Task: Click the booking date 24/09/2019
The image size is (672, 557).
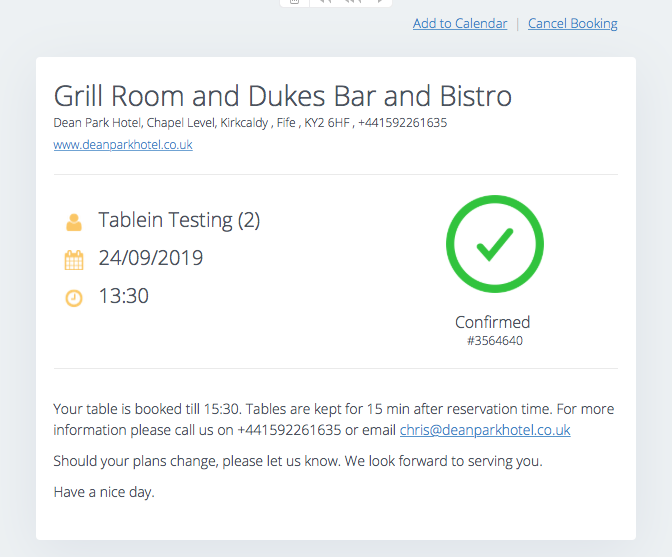Action: (x=151, y=258)
